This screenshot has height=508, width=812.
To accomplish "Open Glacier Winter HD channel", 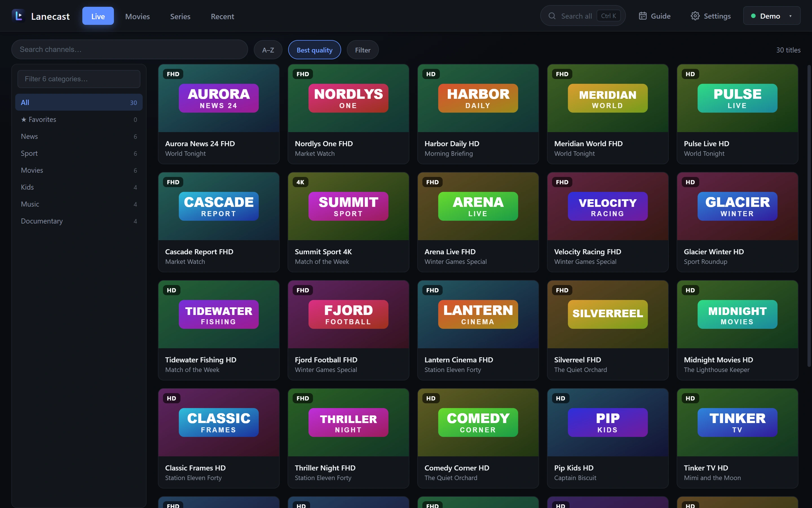I will click(x=738, y=222).
